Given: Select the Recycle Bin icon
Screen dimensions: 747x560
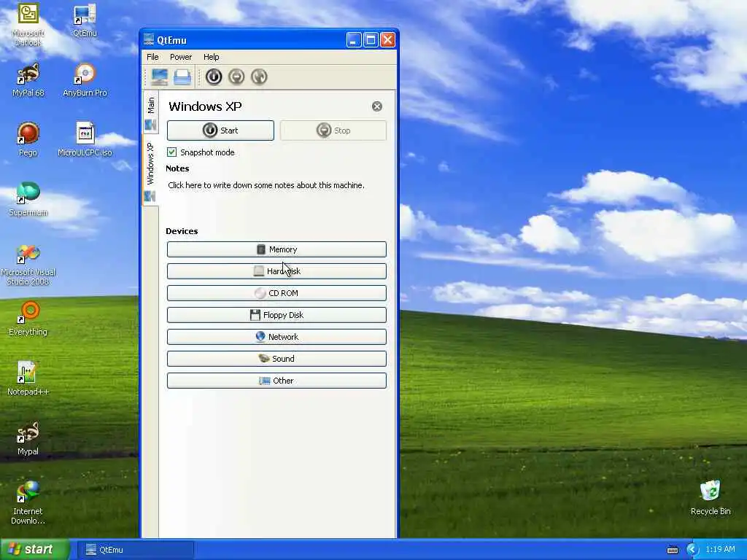Looking at the screenshot, I should coord(711,498).
